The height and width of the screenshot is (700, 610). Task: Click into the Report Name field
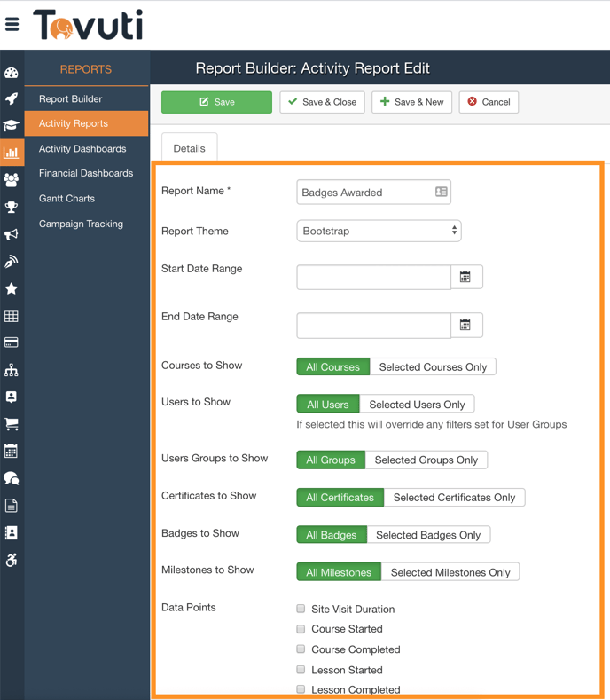(x=373, y=192)
